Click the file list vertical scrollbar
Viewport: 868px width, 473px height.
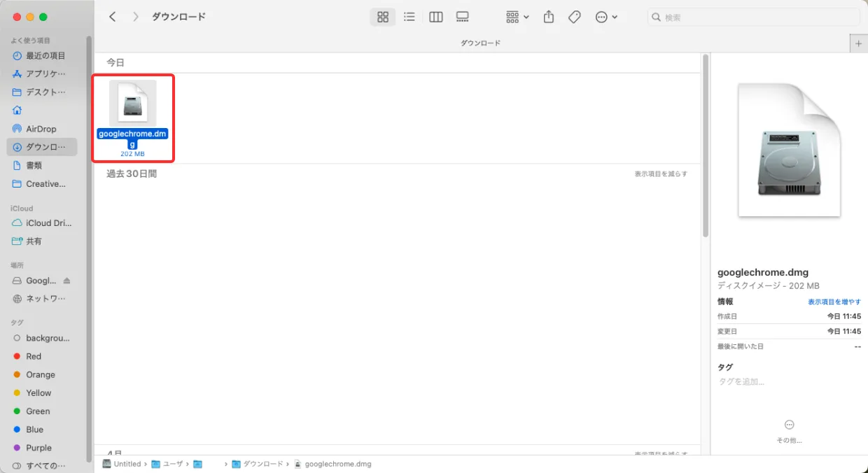pyautogui.click(x=706, y=146)
